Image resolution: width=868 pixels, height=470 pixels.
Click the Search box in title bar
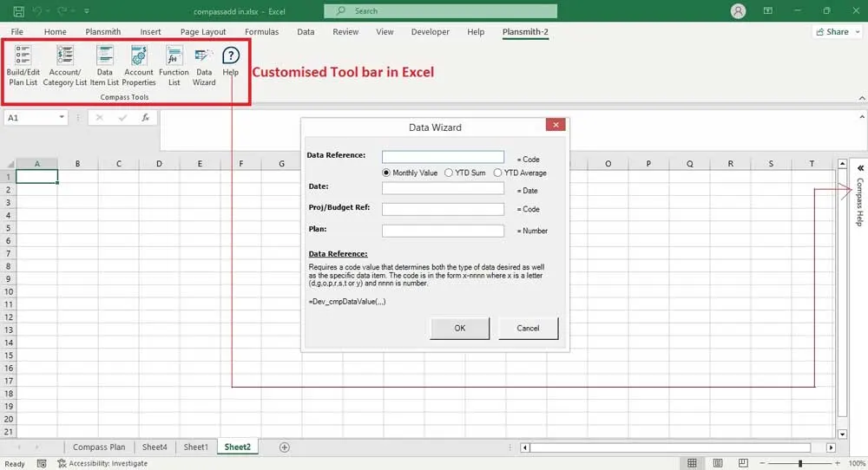(441, 11)
